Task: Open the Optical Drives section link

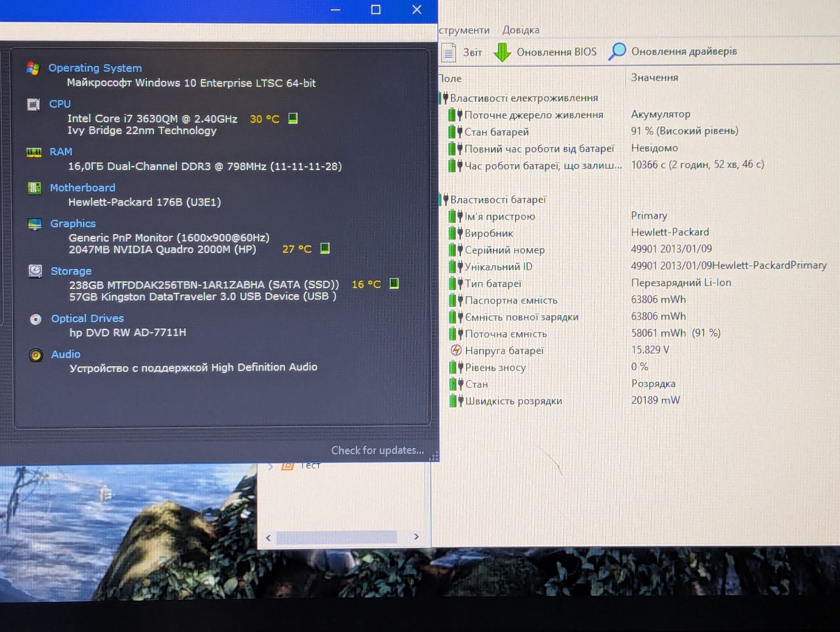Action: tap(87, 318)
